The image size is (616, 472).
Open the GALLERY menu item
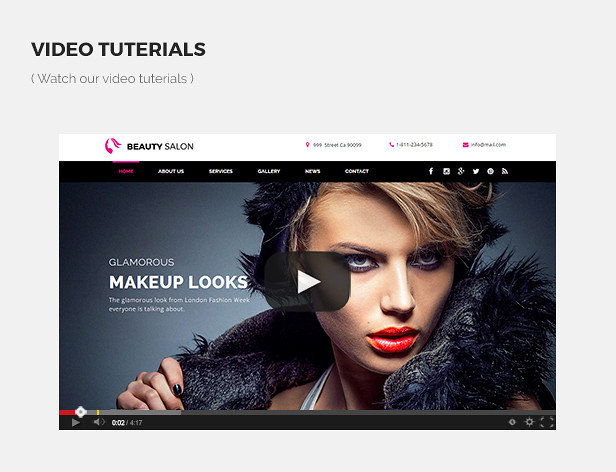click(x=269, y=171)
